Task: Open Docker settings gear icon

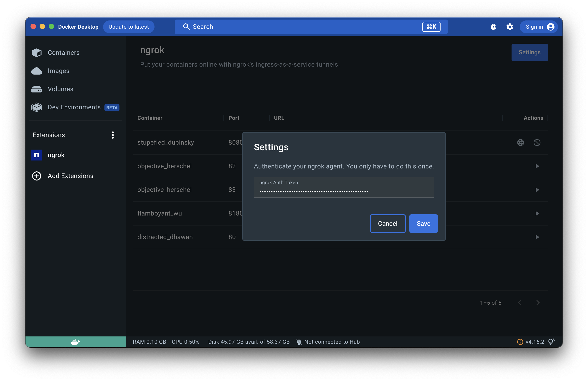Action: pos(510,27)
